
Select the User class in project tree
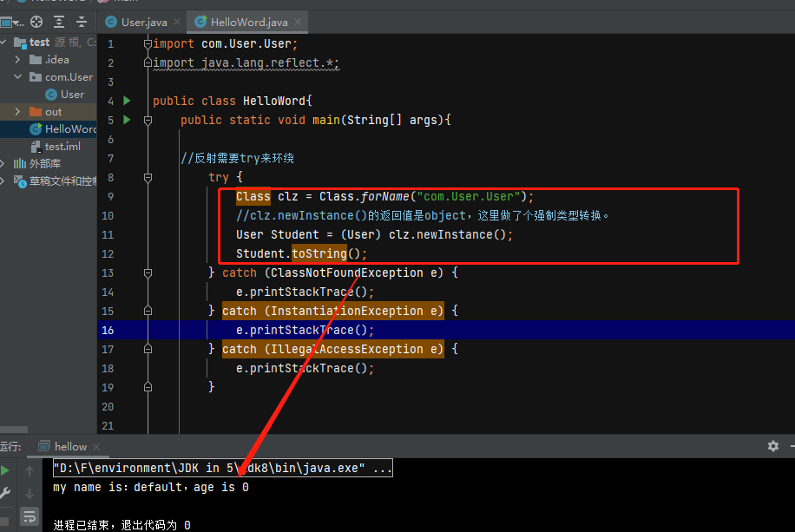(x=72, y=95)
